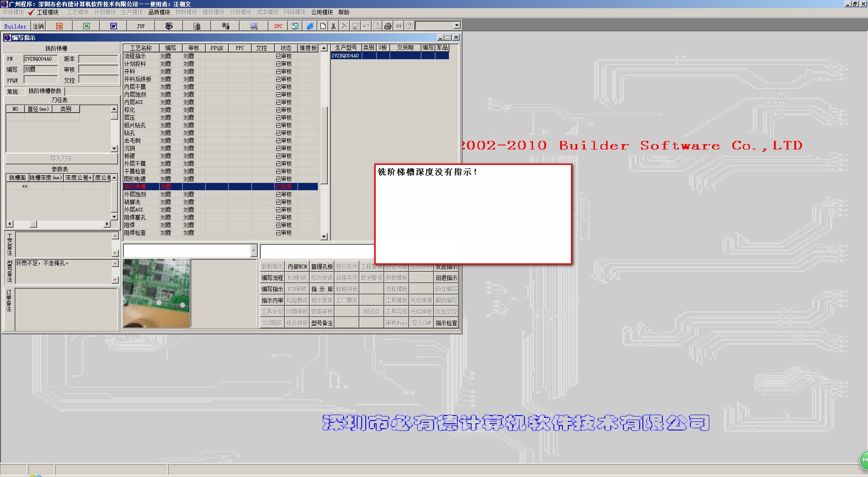Click the Builder toolbar button
The height and width of the screenshot is (477, 868).
point(15,26)
